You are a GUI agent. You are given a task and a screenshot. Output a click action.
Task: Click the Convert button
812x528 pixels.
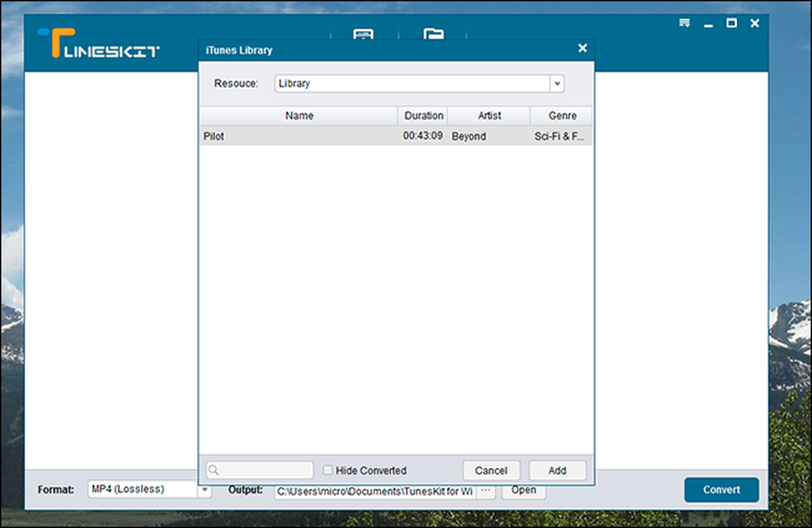pos(721,490)
